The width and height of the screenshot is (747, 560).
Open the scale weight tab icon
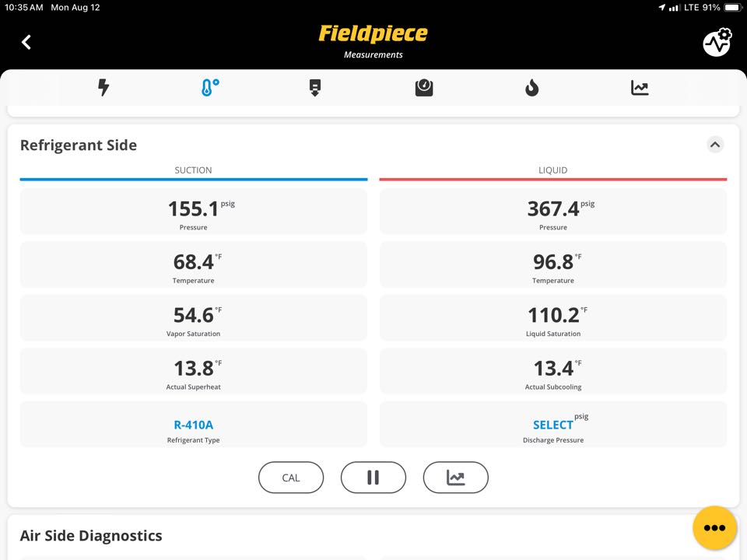coord(424,88)
